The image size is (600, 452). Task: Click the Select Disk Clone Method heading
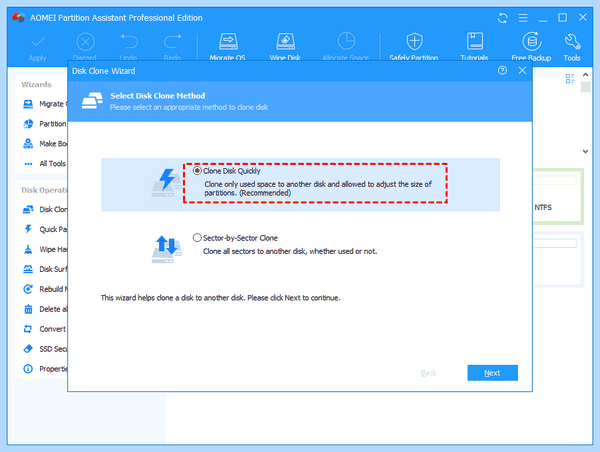click(x=158, y=96)
